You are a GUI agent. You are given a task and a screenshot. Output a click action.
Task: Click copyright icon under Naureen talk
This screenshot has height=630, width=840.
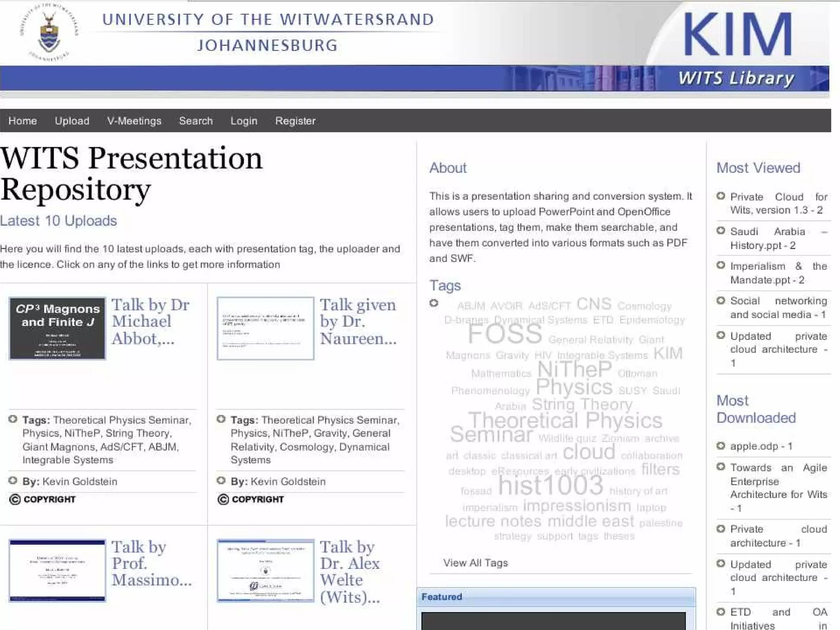[x=223, y=499]
